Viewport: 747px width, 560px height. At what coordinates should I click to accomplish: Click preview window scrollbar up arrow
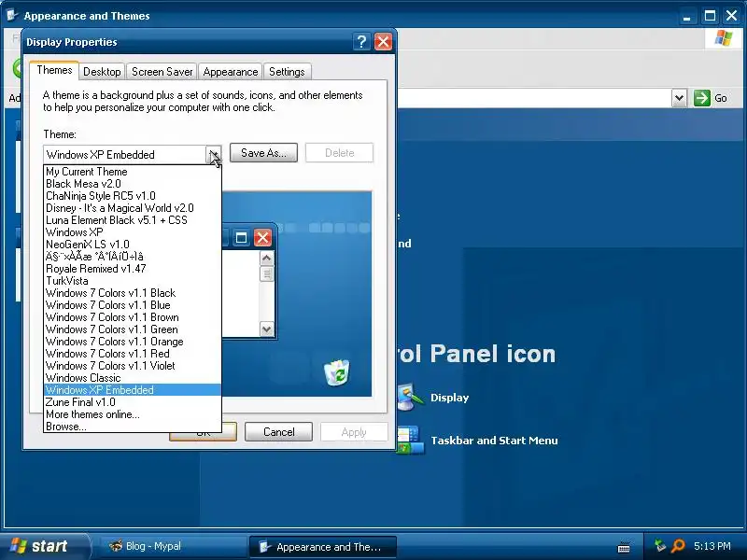[x=266, y=259]
